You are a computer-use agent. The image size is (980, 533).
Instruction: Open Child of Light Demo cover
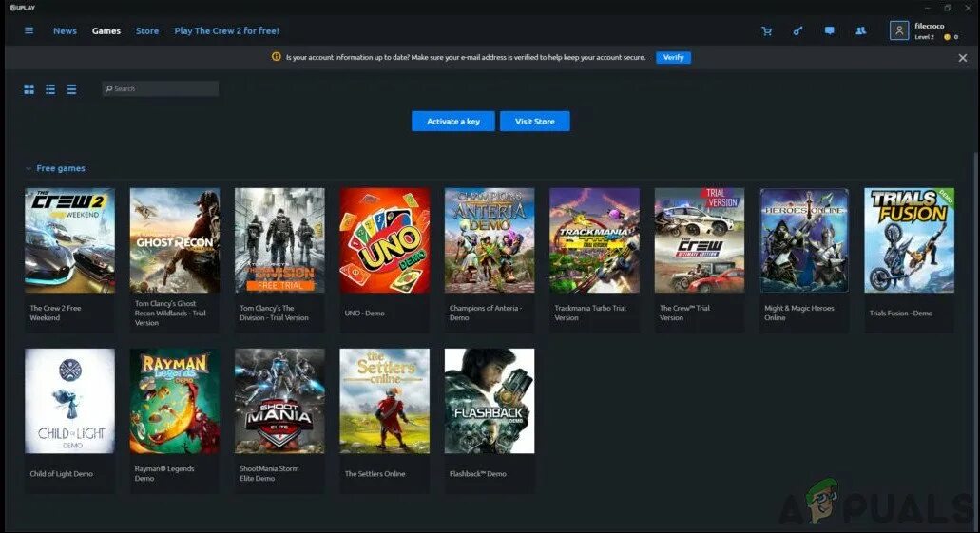70,401
